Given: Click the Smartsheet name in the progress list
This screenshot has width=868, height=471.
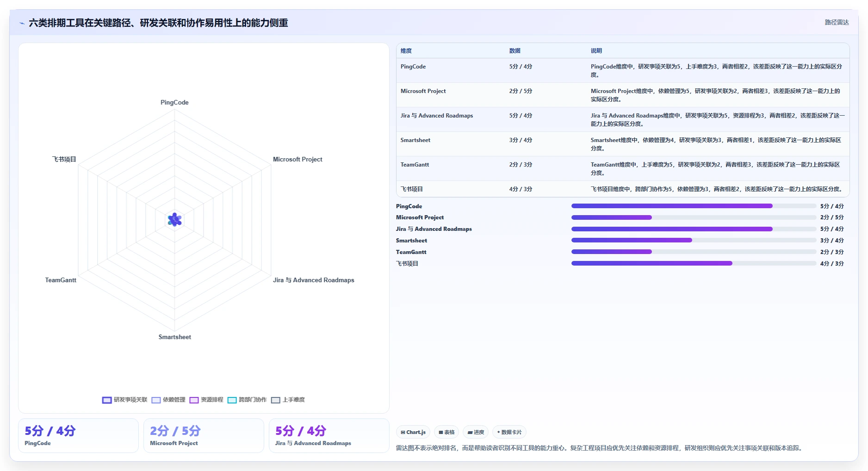Looking at the screenshot, I should pyautogui.click(x=411, y=241).
